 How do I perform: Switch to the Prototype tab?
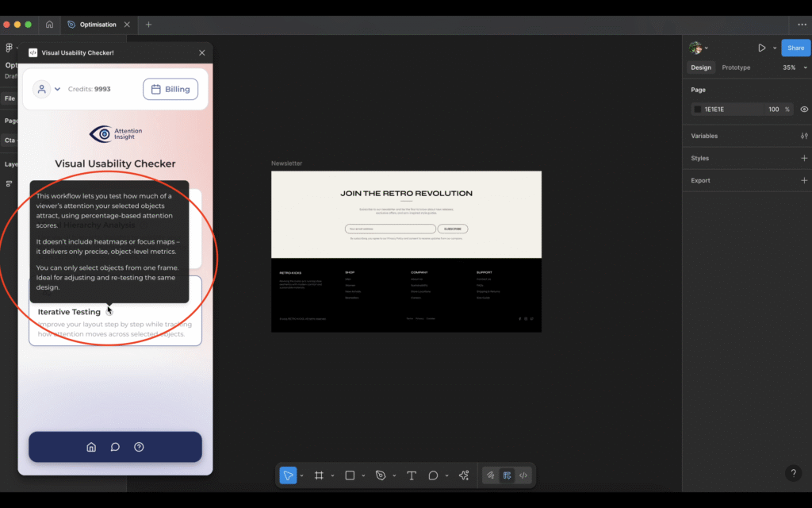736,67
